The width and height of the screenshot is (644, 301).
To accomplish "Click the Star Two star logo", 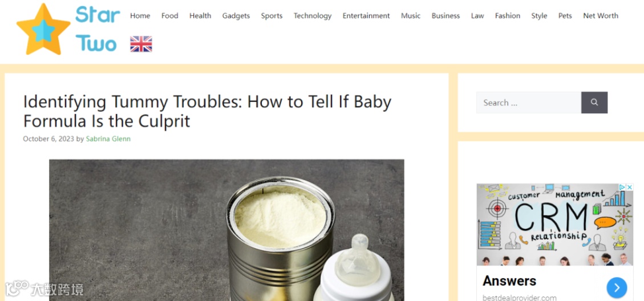I will click(43, 29).
